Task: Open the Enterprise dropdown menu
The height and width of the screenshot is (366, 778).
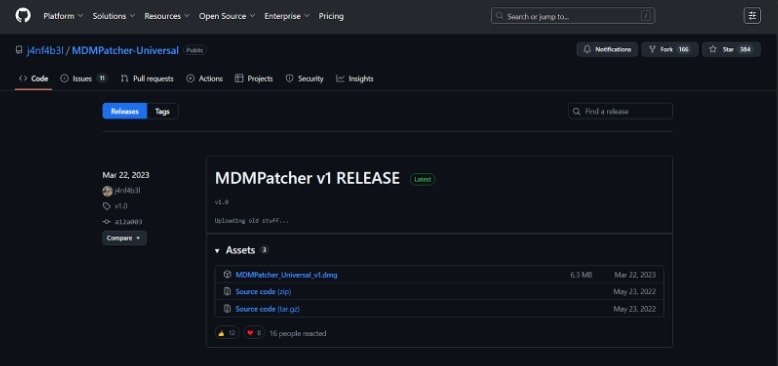Action: 287,16
